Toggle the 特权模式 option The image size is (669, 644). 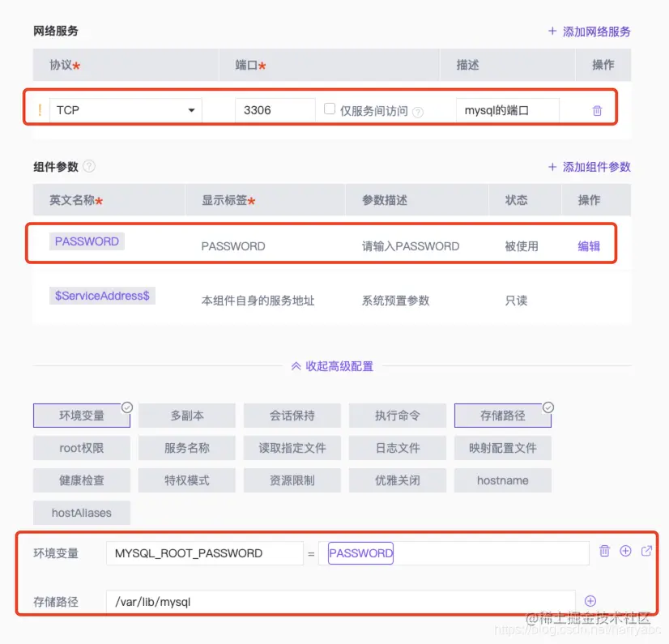(x=186, y=480)
